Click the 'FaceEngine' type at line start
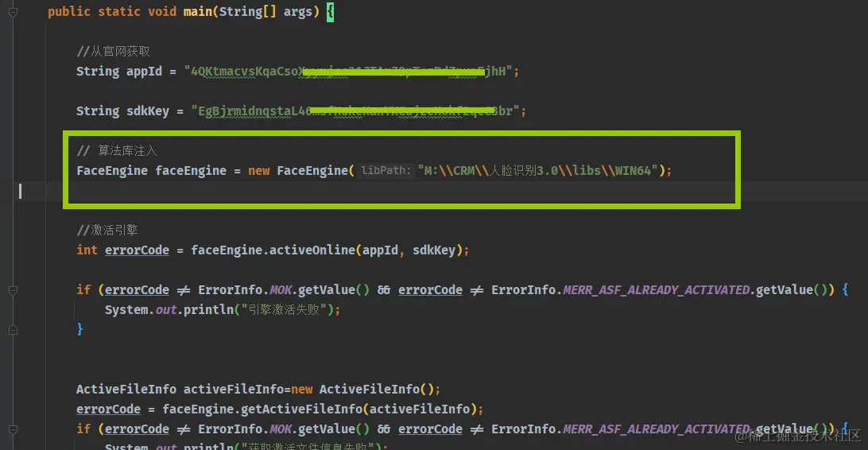Screen dimensions: 868x450 coord(112,170)
